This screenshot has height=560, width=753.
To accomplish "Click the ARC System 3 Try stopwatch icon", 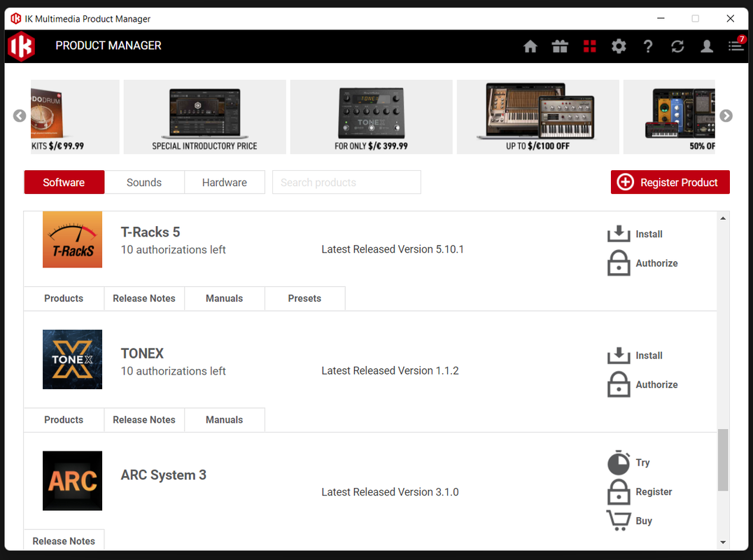I will (619, 463).
